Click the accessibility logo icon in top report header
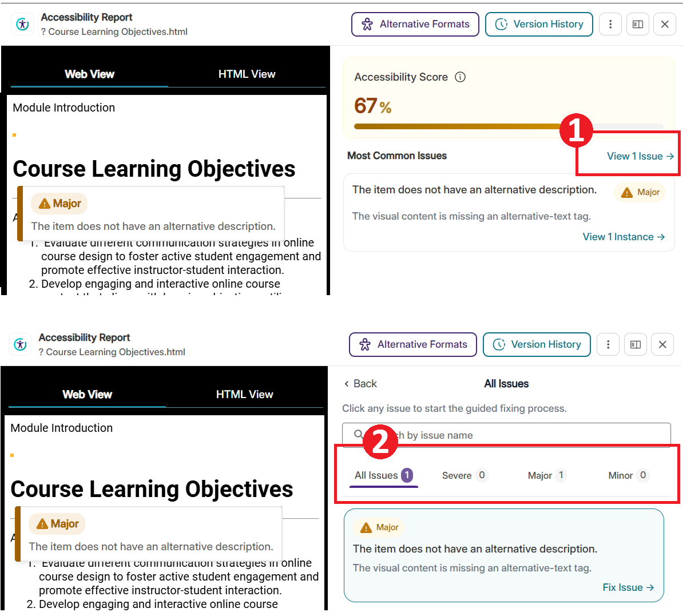Screen dimensions: 683x616 click(x=22, y=24)
